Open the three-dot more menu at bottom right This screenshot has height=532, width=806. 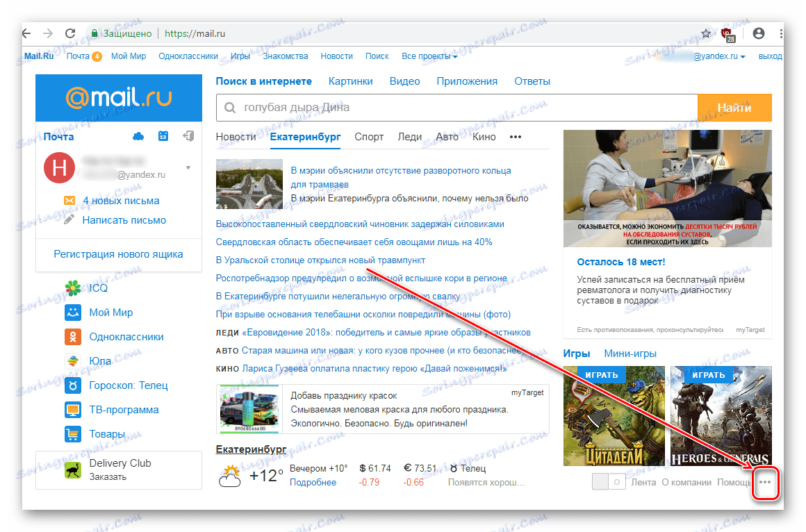(x=765, y=482)
